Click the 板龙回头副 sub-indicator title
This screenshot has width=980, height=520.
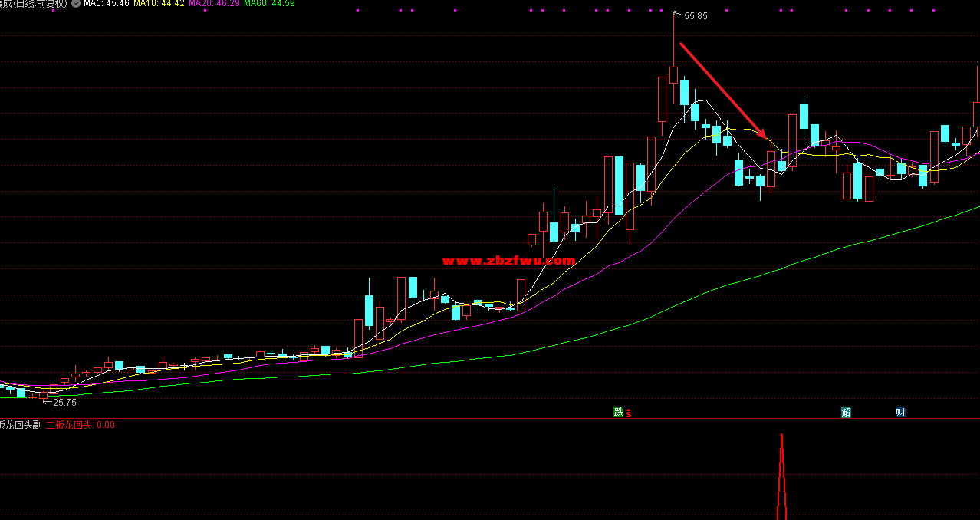click(21, 424)
